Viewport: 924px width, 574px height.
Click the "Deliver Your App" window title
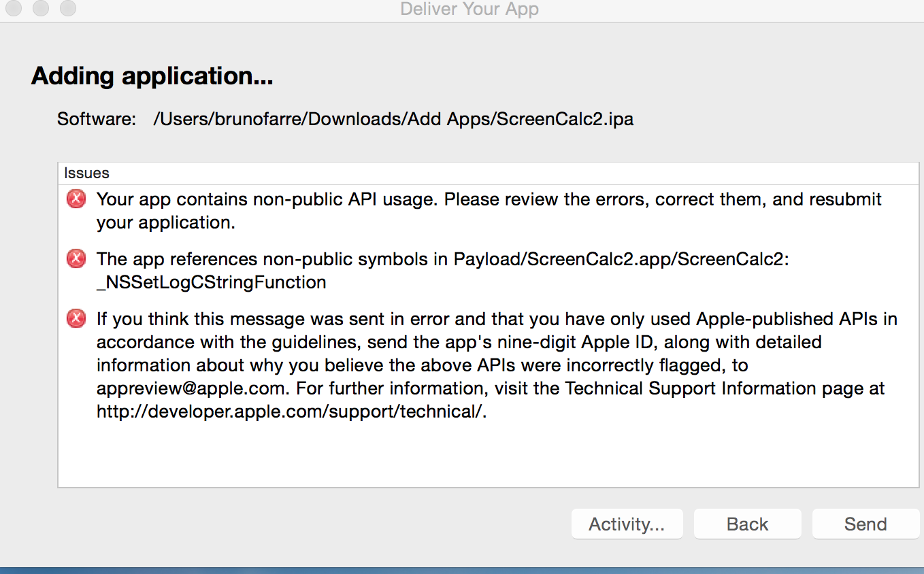(x=469, y=10)
